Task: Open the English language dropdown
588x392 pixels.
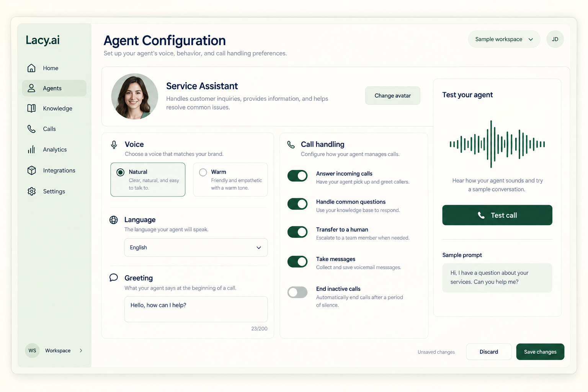Action: click(196, 248)
